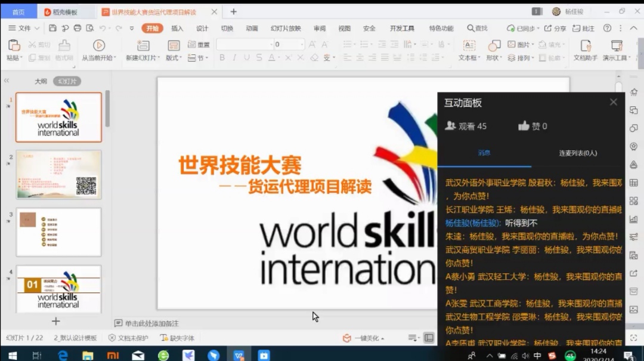Open the Document Assistant (文档助手)
This screenshot has height=361, width=644.
pos(586,46)
